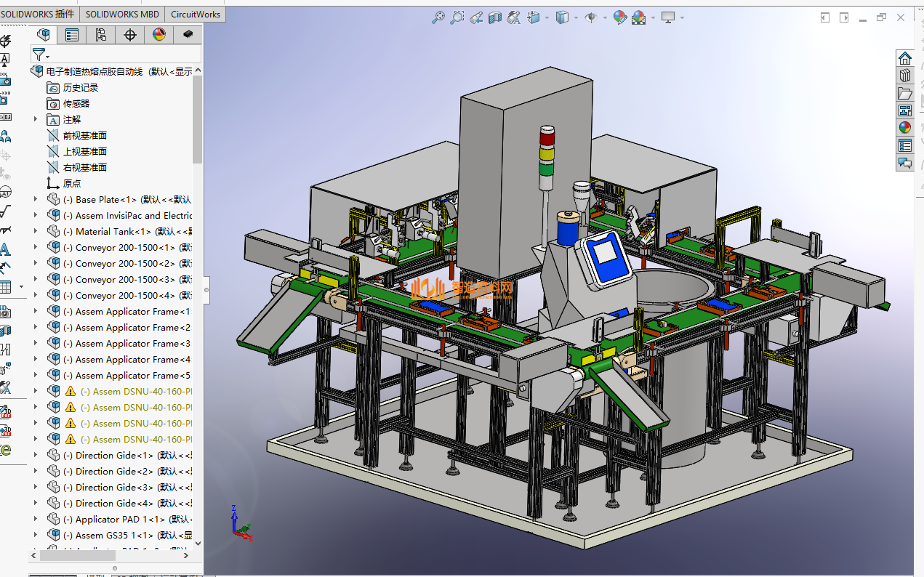Open SOLIDWORKS Resources home icon in task pane
Image resolution: width=924 pixels, height=577 pixels.
(905, 58)
